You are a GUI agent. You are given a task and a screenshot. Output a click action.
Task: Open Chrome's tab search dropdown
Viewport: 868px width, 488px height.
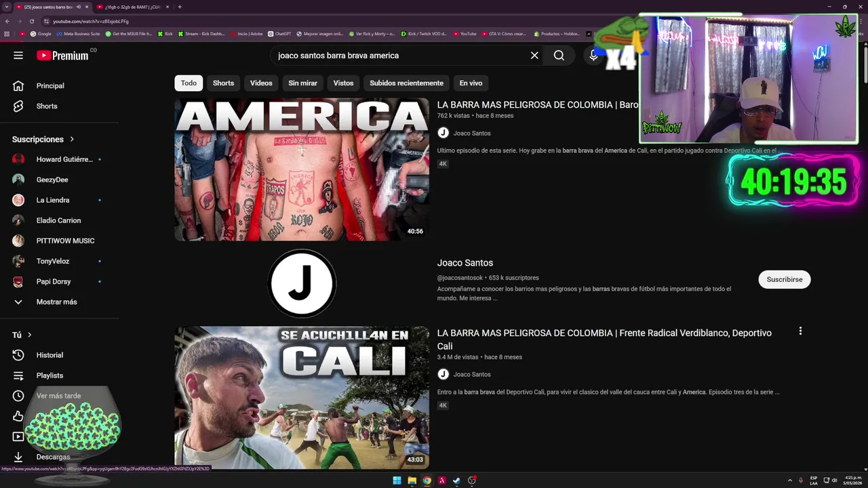7,7
